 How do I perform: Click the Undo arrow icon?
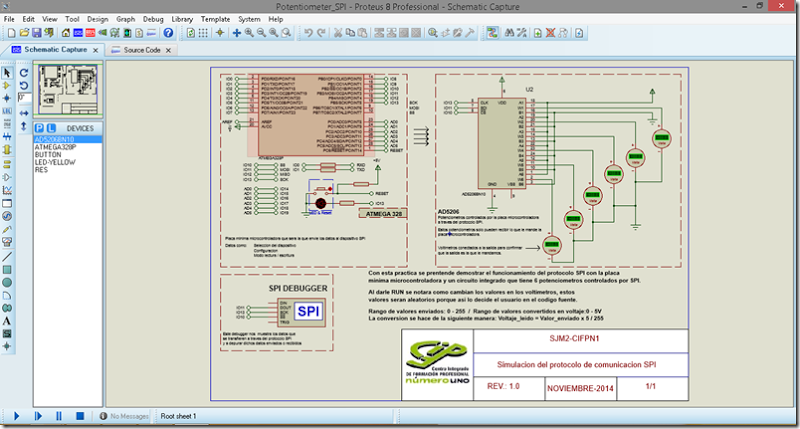click(308, 33)
